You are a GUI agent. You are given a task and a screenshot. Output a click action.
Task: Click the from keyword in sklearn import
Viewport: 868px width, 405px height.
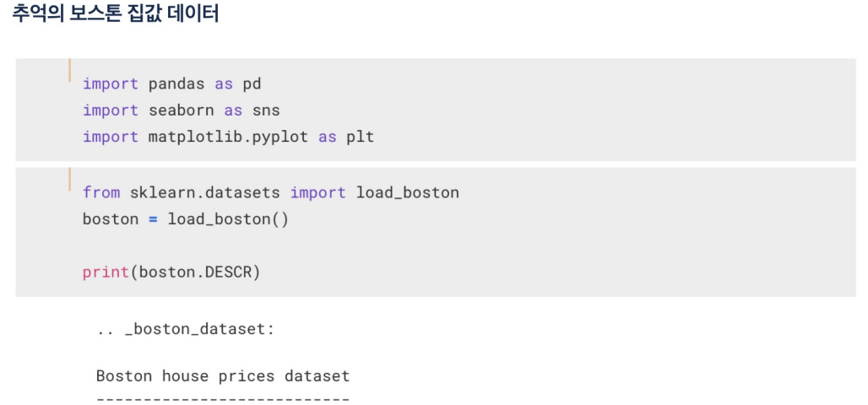101,192
